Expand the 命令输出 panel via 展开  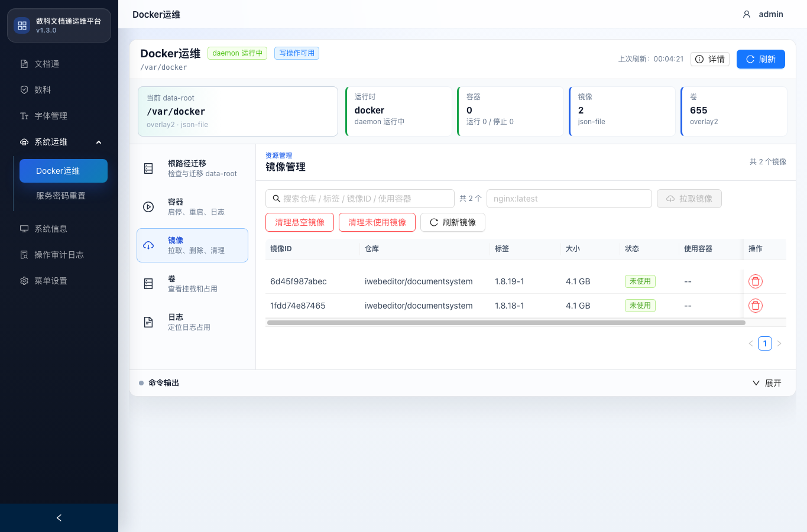tap(767, 383)
